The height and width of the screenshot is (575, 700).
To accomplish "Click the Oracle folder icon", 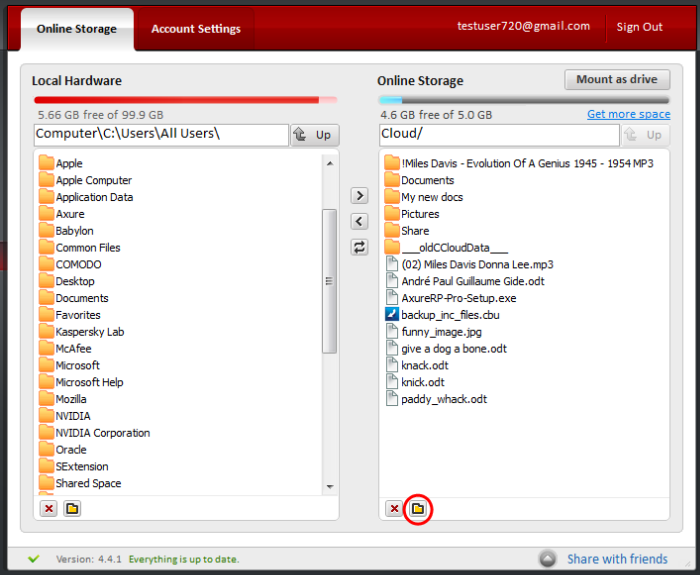I will click(x=46, y=449).
